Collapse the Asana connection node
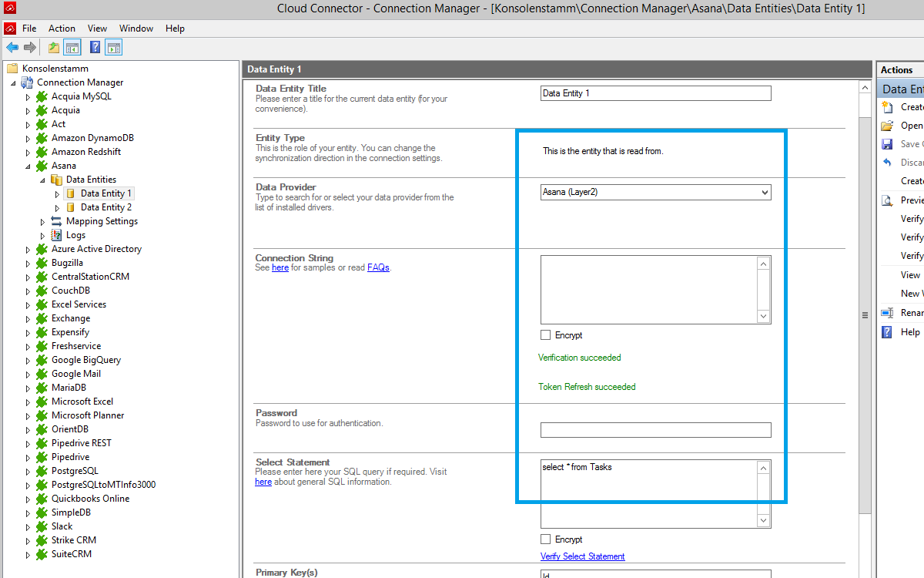Viewport: 924px width, 578px height. [28, 166]
